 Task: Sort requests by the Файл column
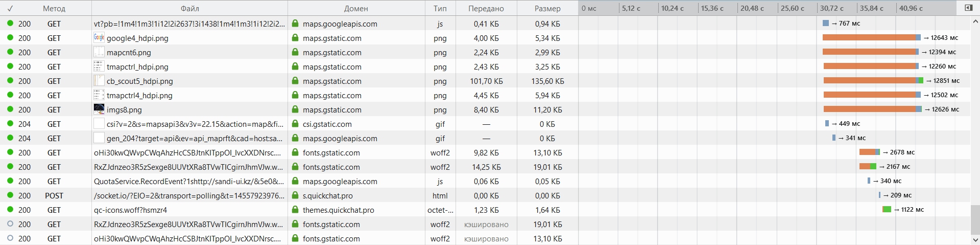(189, 8)
